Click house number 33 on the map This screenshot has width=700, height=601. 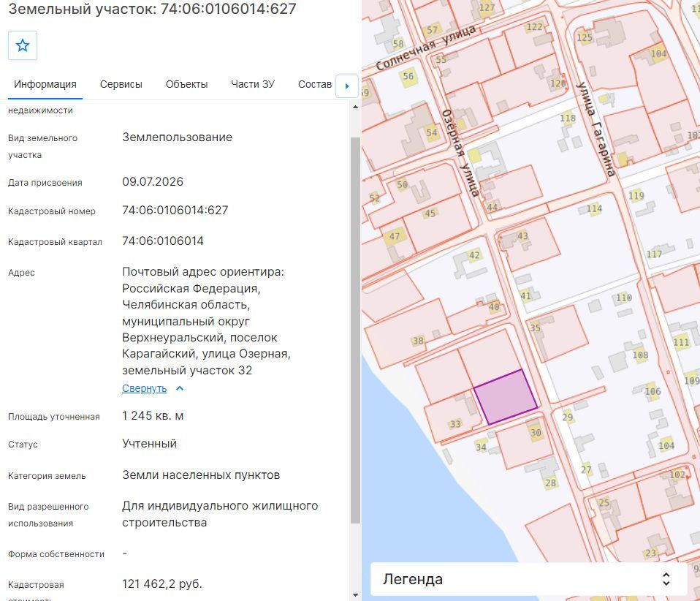click(x=455, y=424)
